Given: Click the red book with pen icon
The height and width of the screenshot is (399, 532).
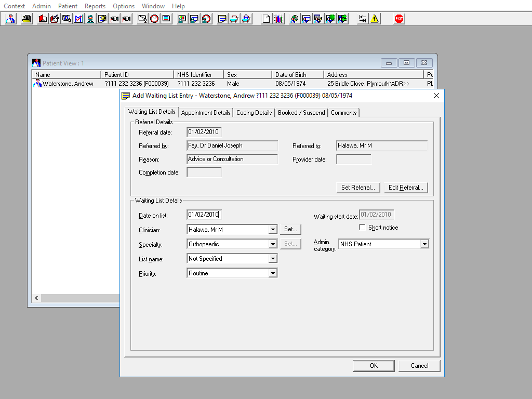Looking at the screenshot, I should (x=54, y=19).
